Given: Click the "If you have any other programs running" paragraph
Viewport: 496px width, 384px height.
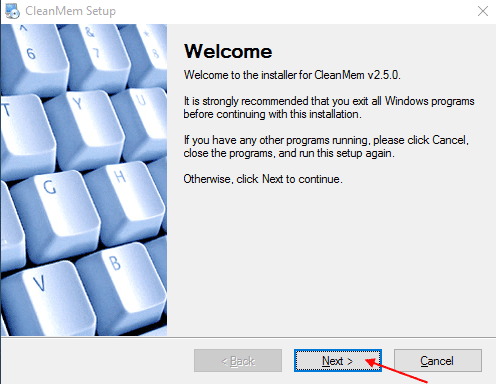Looking at the screenshot, I should coord(326,146).
